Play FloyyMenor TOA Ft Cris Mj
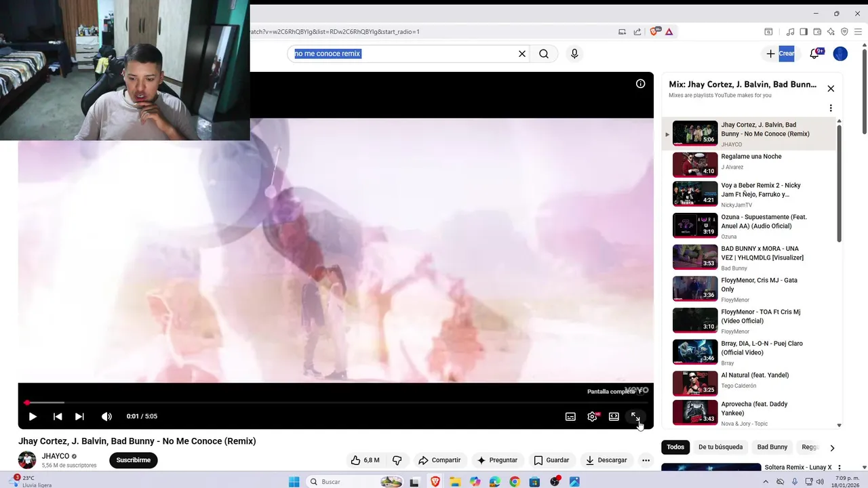The image size is (868, 488). 749,321
